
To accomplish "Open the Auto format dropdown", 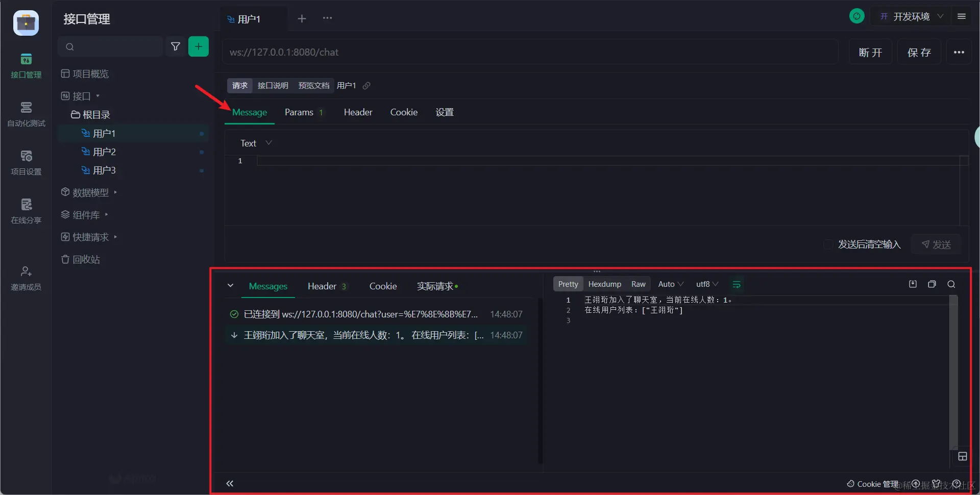I will (x=671, y=284).
